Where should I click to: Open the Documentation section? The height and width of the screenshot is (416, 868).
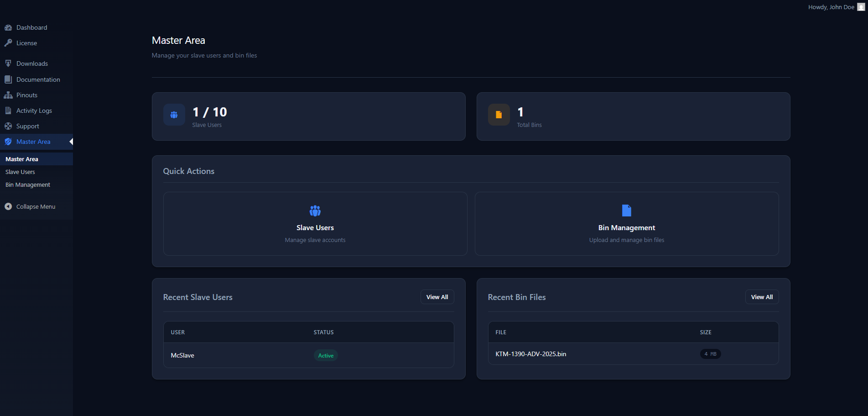click(36, 79)
